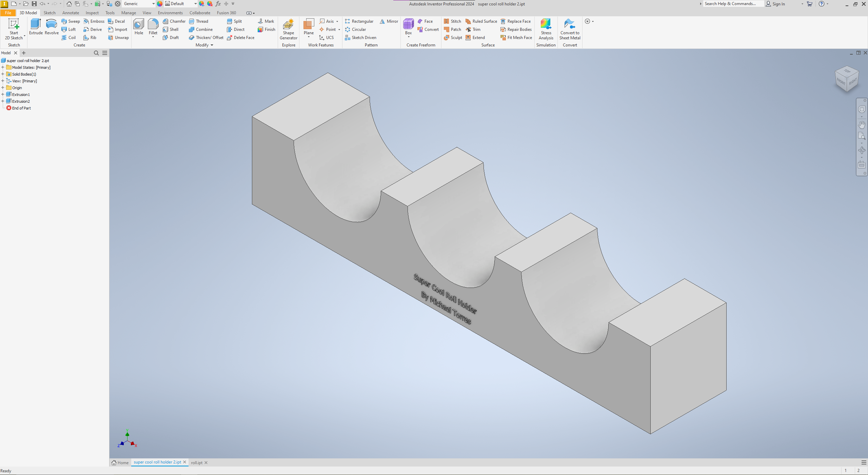Screen dimensions: 868x475
Task: Apply the Chamfer tool
Action: 174,21
